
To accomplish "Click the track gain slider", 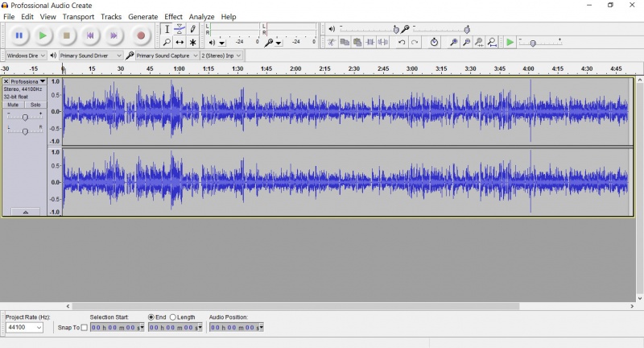I will (25, 118).
